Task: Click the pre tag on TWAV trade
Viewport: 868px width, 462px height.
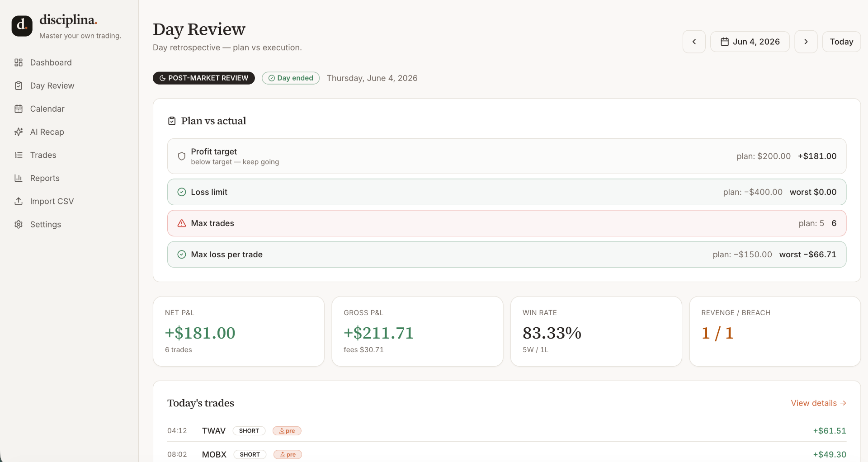Action: point(287,431)
